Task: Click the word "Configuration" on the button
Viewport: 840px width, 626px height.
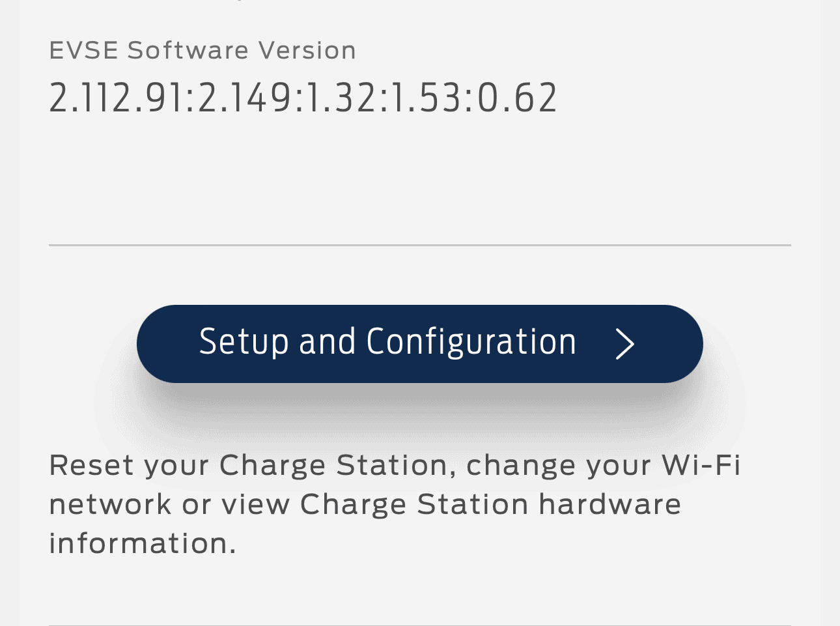Action: click(x=471, y=342)
